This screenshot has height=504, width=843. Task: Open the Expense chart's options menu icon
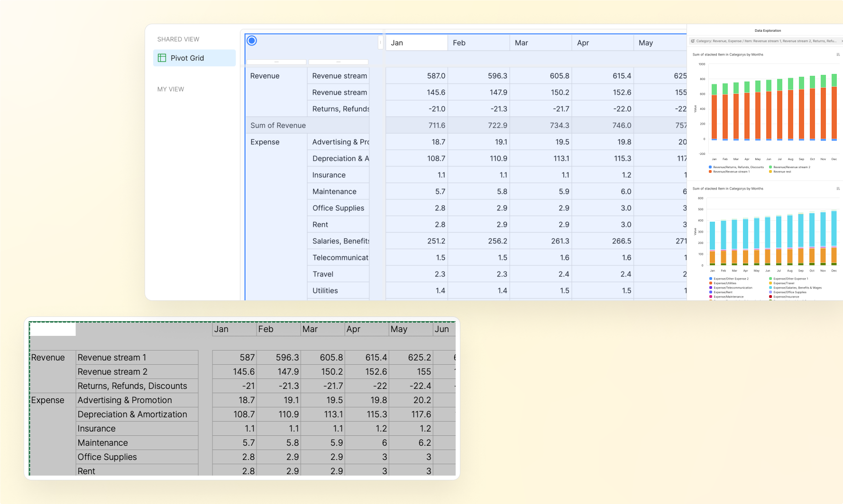(838, 189)
